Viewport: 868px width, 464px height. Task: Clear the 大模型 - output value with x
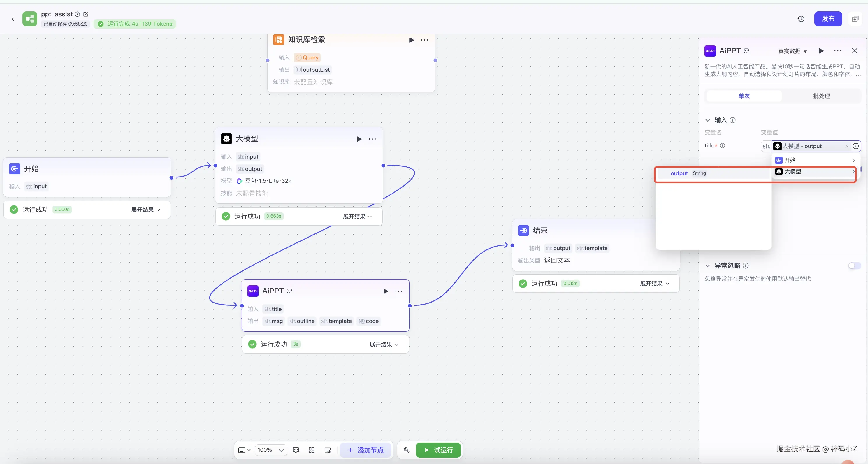(847, 146)
